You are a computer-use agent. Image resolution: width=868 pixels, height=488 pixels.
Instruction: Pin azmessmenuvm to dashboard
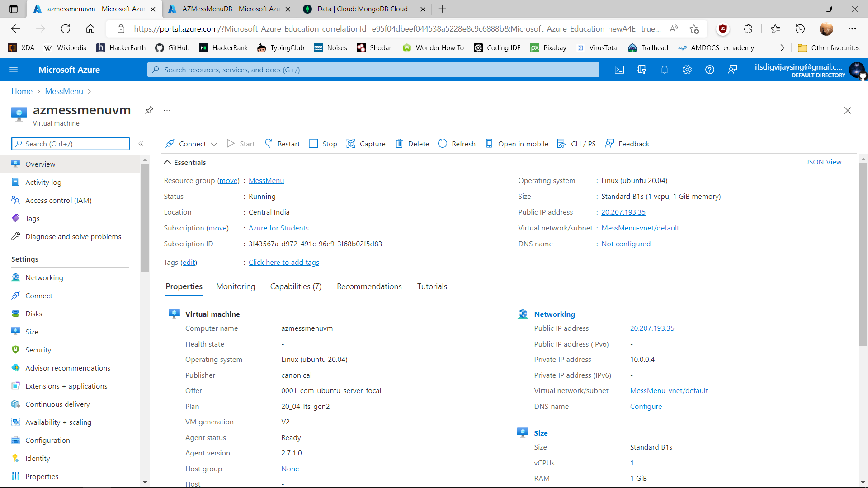[x=149, y=110]
